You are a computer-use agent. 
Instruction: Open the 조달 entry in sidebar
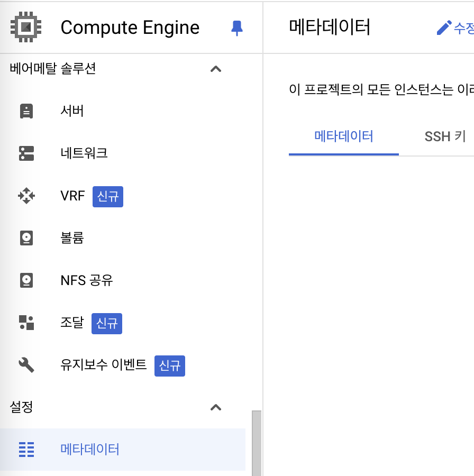(72, 323)
